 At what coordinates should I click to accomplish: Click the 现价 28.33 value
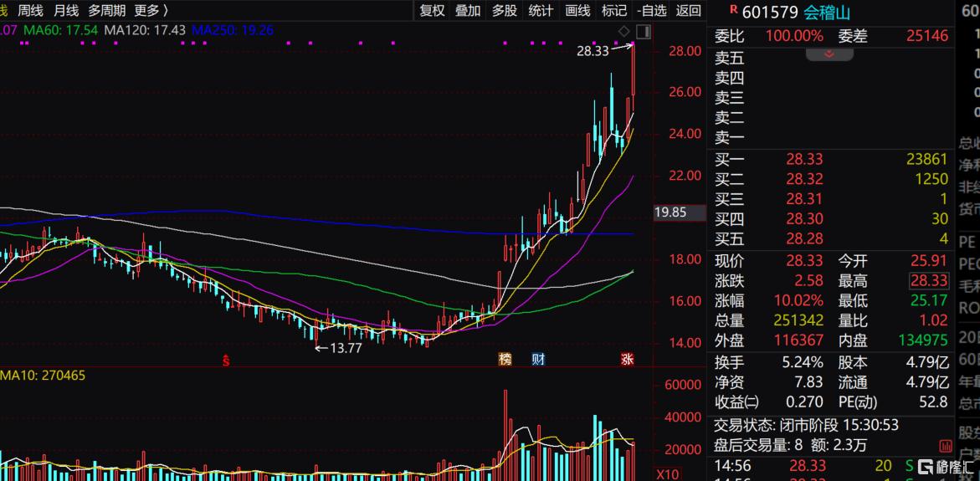click(x=804, y=261)
